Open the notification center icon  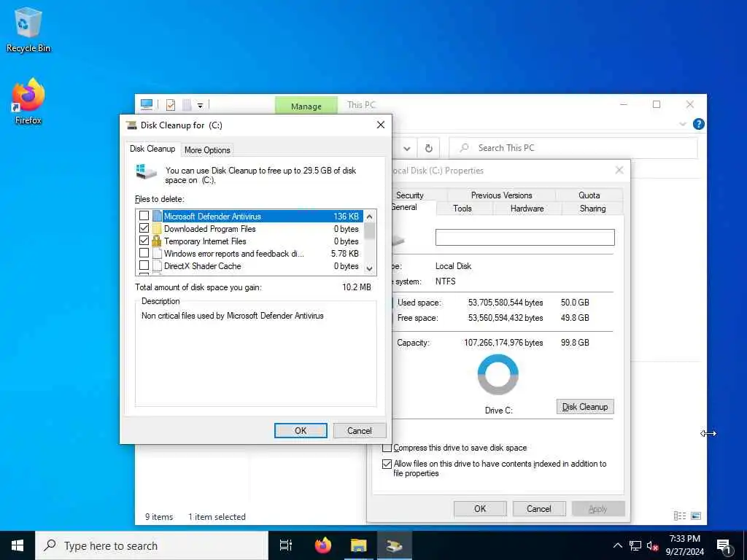pyautogui.click(x=724, y=545)
